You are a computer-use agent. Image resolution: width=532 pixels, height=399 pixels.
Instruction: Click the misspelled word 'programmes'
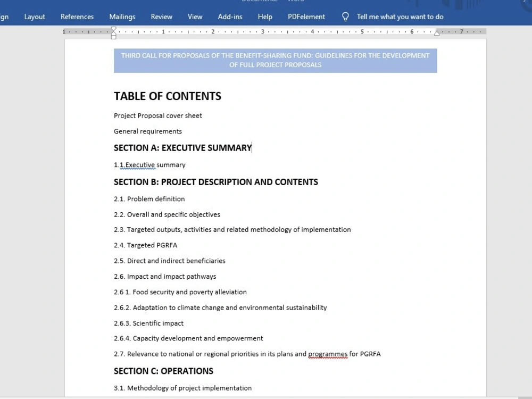click(x=328, y=354)
